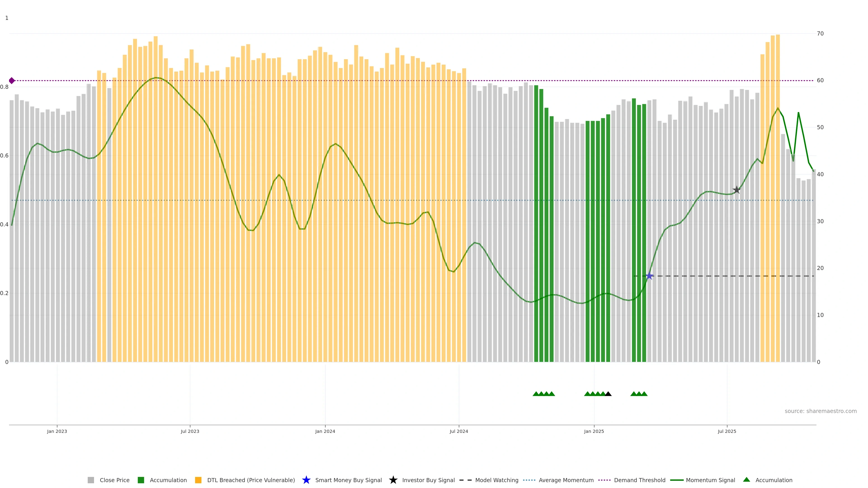
Task: Click the blue Smart Money star on chart
Action: [x=649, y=276]
